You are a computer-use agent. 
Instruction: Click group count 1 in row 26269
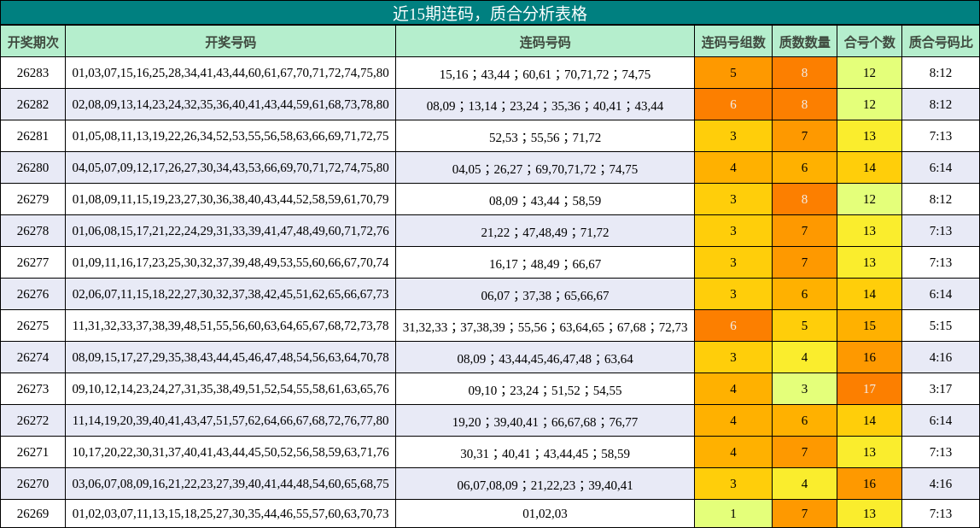pos(733,513)
